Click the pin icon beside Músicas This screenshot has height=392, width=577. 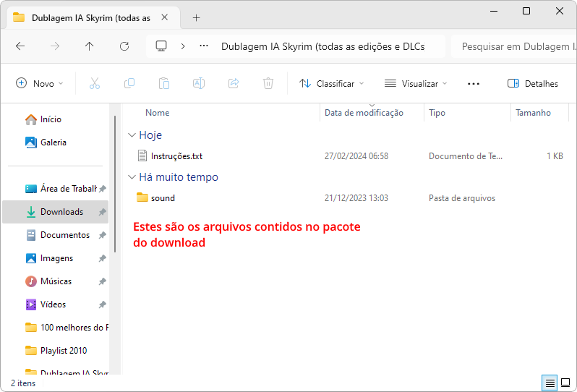(102, 281)
